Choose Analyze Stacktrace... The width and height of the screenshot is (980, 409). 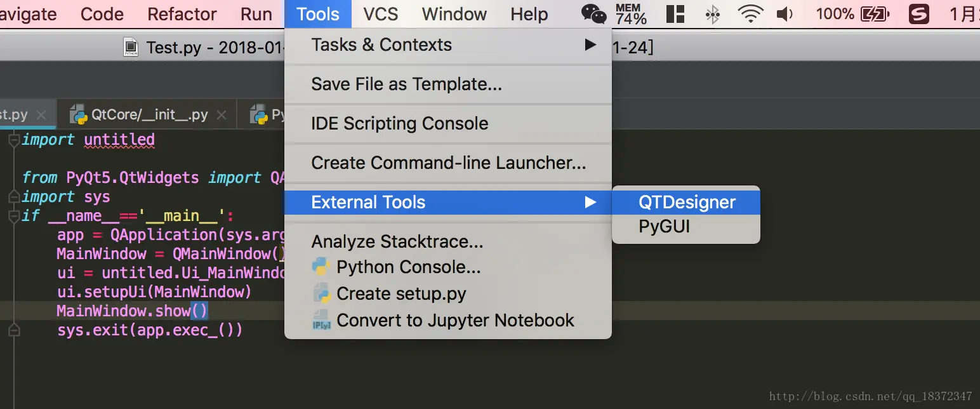tap(448, 241)
